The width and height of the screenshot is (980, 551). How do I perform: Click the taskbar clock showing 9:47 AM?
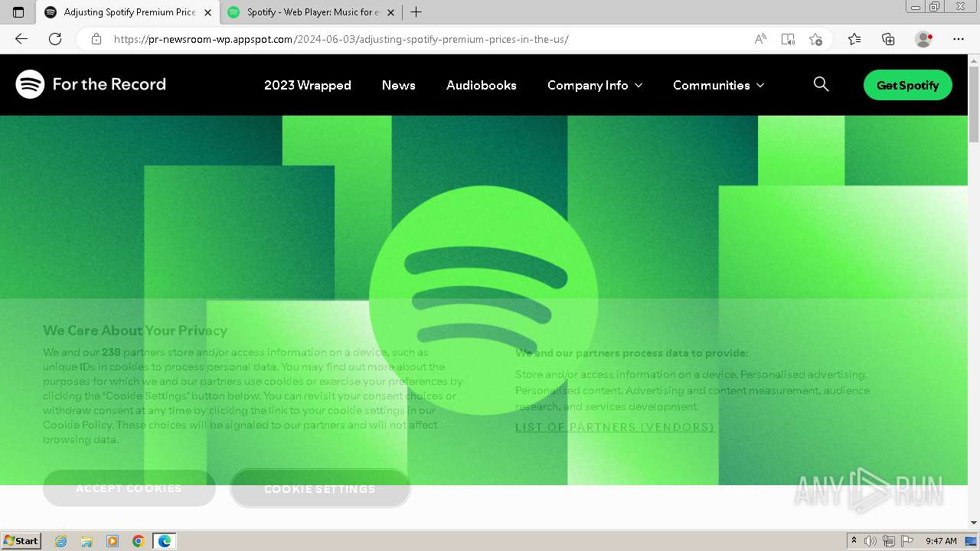click(941, 541)
